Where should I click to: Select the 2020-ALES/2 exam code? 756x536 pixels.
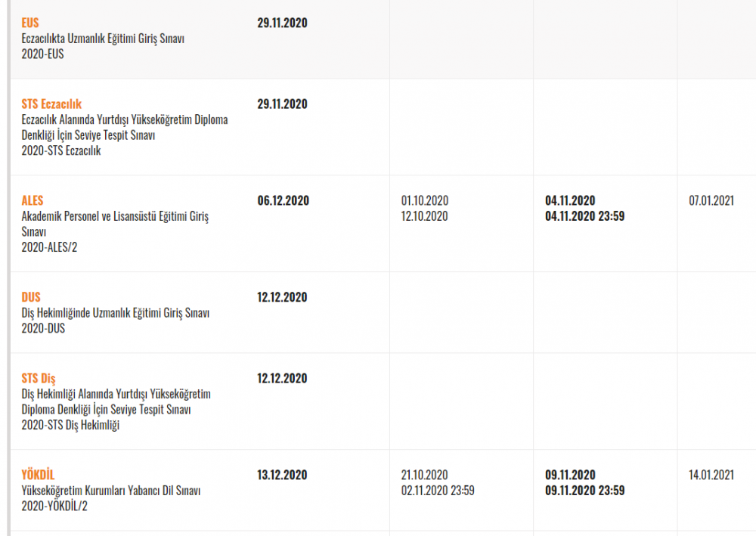pos(52,248)
